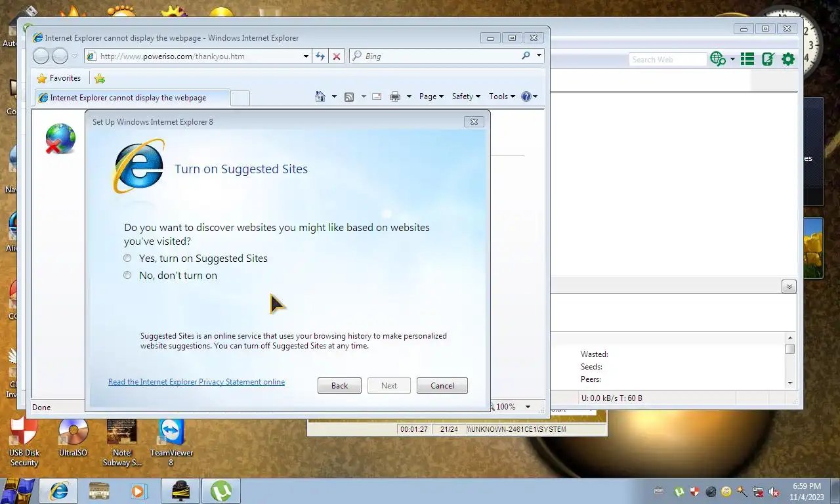Open the UltraISO desktop icon
The width and height of the screenshot is (840, 504).
[x=73, y=438]
